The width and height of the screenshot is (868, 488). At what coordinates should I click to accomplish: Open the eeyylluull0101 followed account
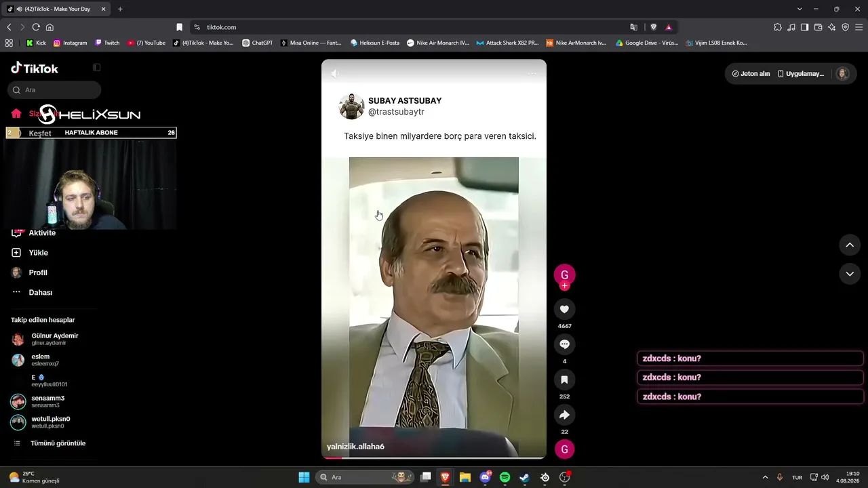pos(49,381)
